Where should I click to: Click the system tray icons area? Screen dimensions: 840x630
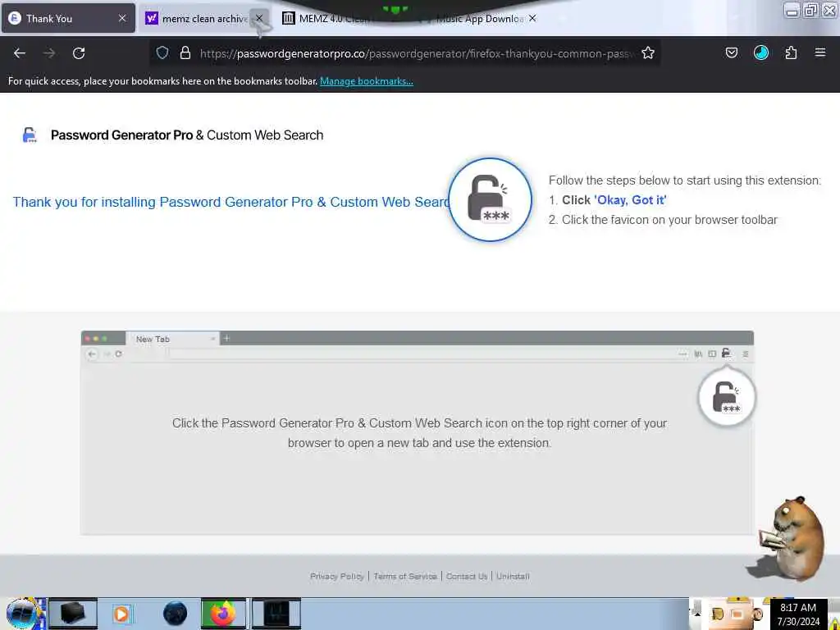736,614
